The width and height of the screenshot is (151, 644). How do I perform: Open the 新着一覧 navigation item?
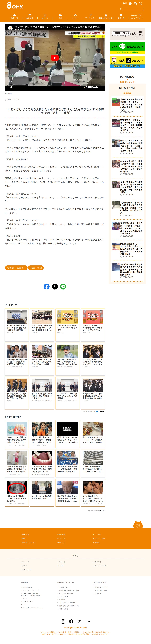point(15,17)
